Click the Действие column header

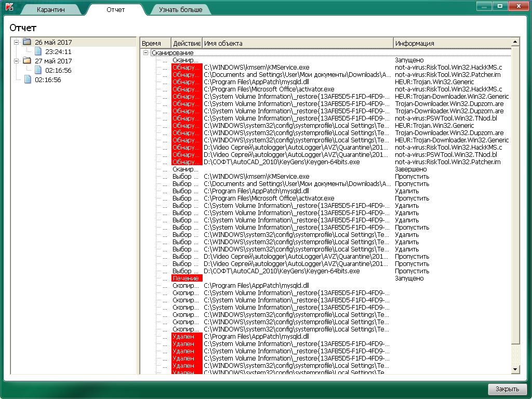point(186,43)
